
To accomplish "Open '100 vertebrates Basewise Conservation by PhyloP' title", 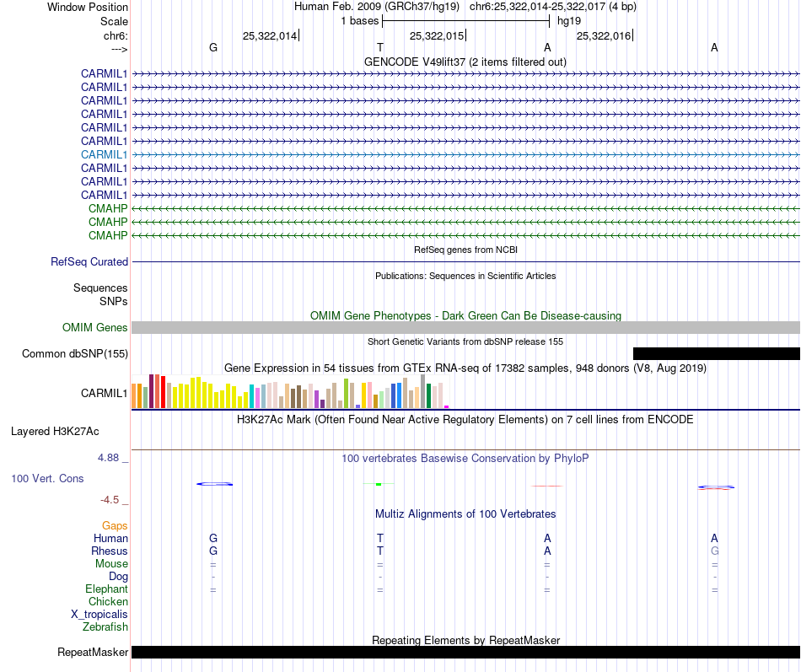I will click(x=465, y=459).
